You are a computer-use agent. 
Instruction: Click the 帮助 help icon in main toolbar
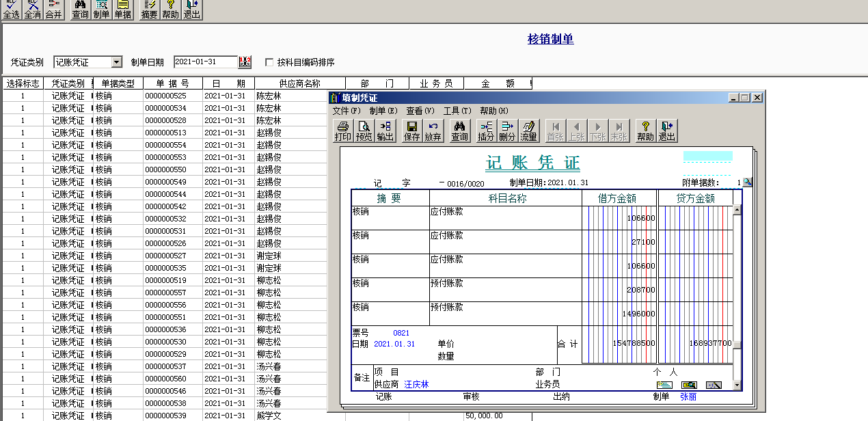(170, 10)
